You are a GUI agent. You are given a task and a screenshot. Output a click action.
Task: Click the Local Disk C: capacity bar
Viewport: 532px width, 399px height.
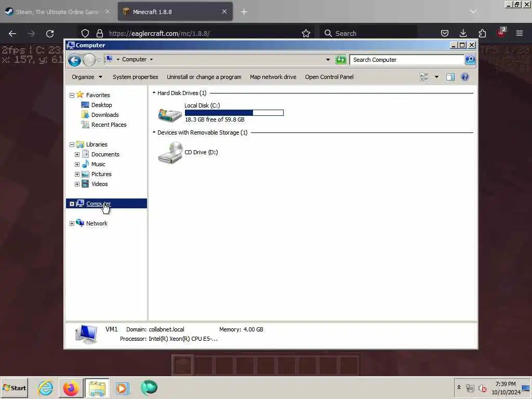click(x=234, y=113)
